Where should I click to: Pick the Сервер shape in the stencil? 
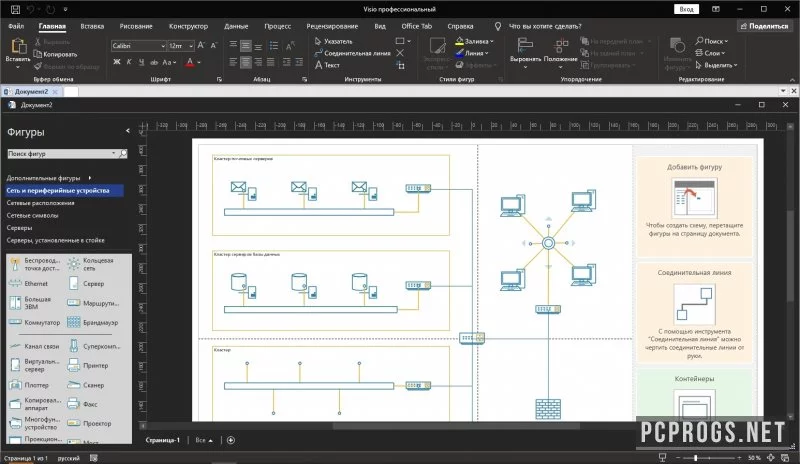(x=88, y=283)
